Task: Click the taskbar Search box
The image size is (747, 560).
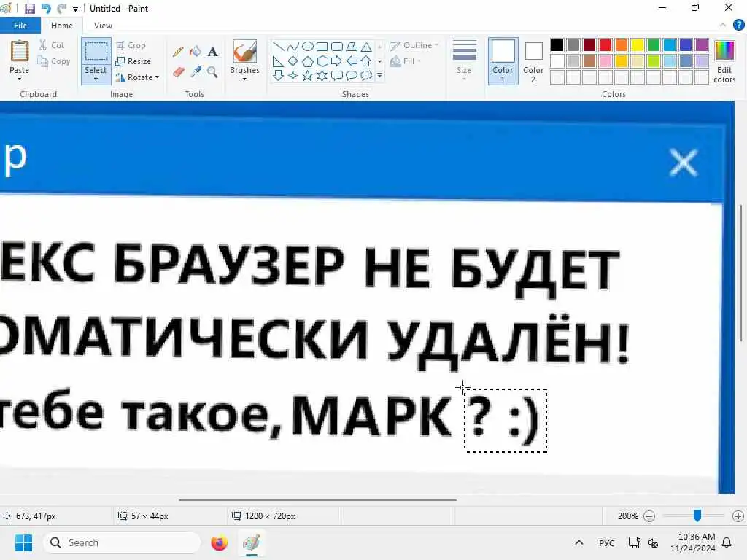Action: pos(122,542)
